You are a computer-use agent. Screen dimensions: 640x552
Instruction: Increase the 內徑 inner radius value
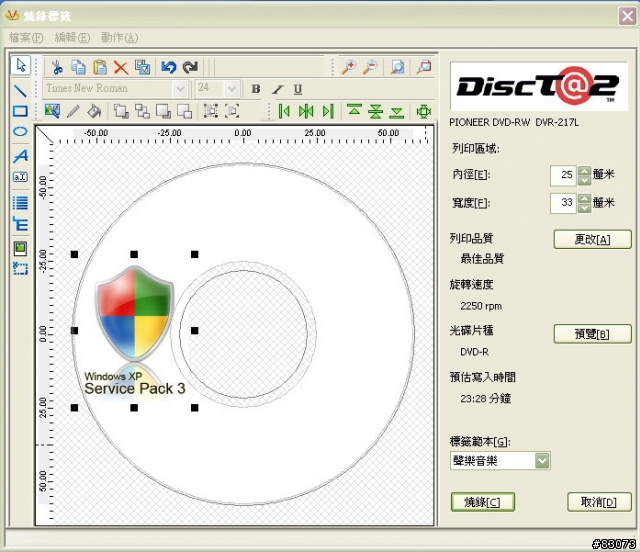coord(585,170)
